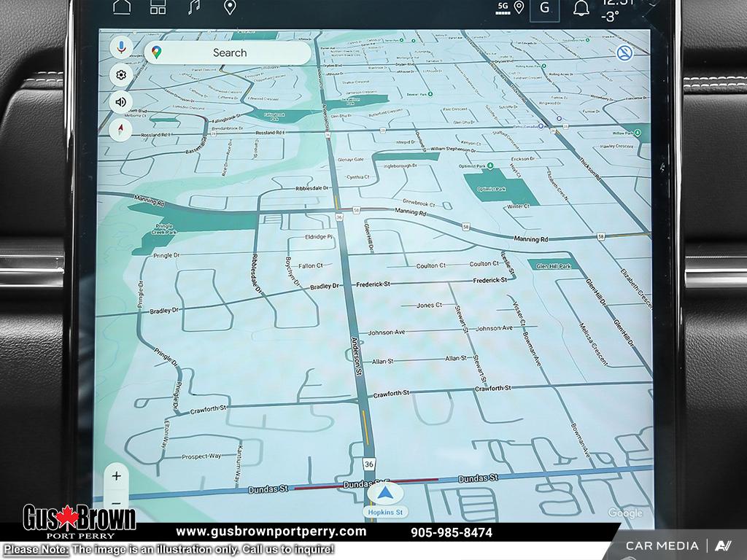Screen dimensions: 747x560
Task: Open the G user profile button
Action: [x=544, y=8]
